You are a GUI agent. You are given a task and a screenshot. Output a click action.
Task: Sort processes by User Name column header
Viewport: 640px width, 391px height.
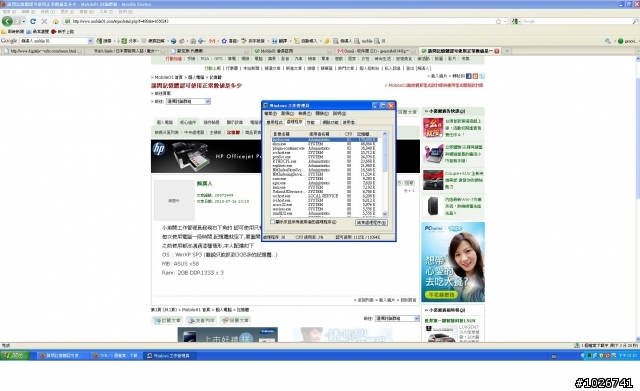(x=324, y=134)
